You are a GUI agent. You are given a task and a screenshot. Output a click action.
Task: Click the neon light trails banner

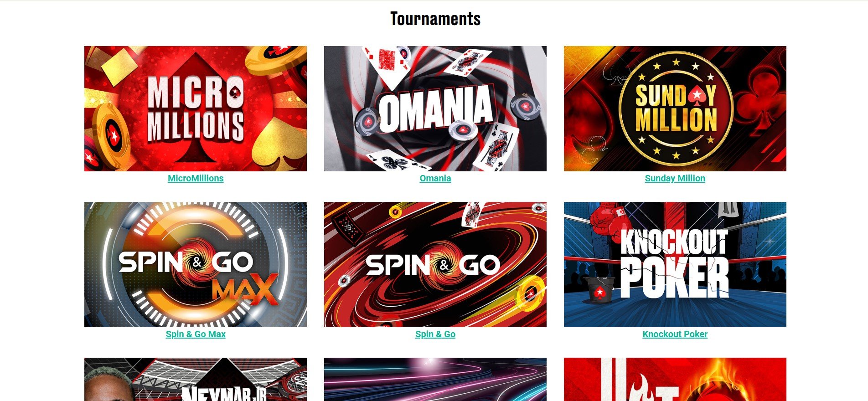[x=435, y=379]
